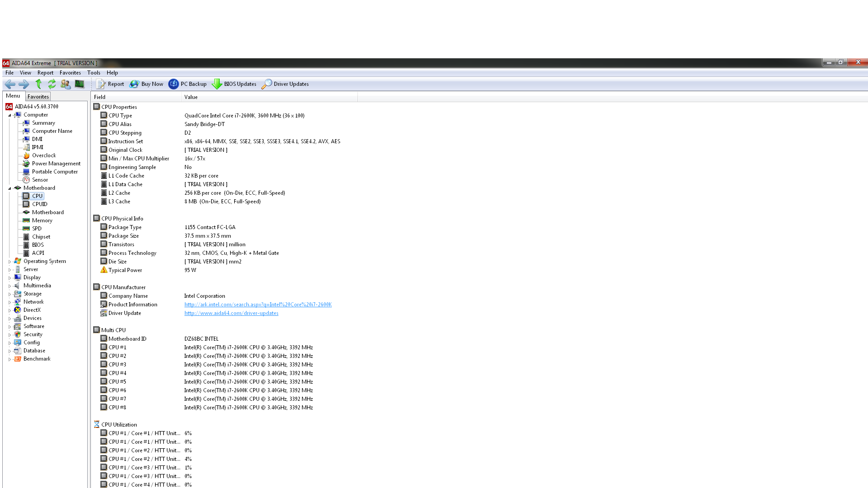868x488 pixels.
Task: Select the Config tree item
Action: point(32,343)
